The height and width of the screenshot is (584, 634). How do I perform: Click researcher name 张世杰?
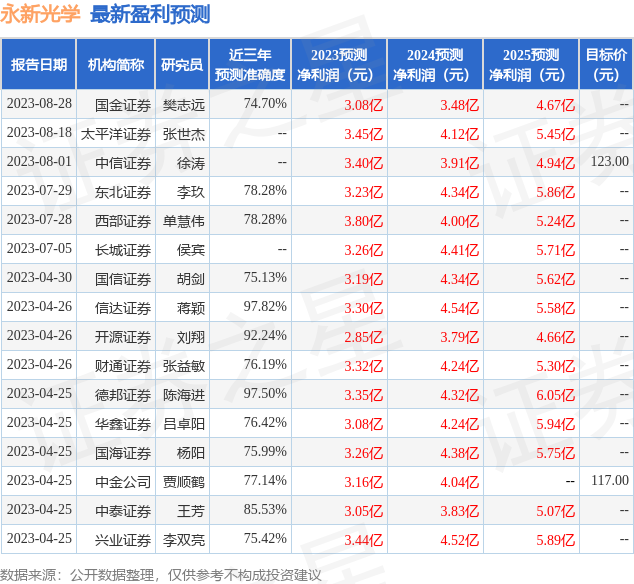(184, 134)
